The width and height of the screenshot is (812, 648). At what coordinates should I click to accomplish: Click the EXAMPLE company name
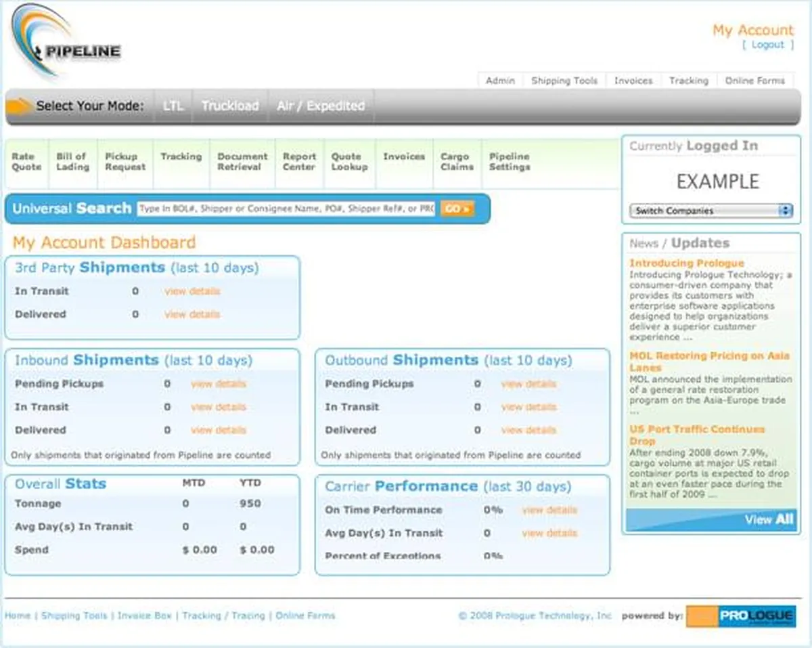coord(718,181)
